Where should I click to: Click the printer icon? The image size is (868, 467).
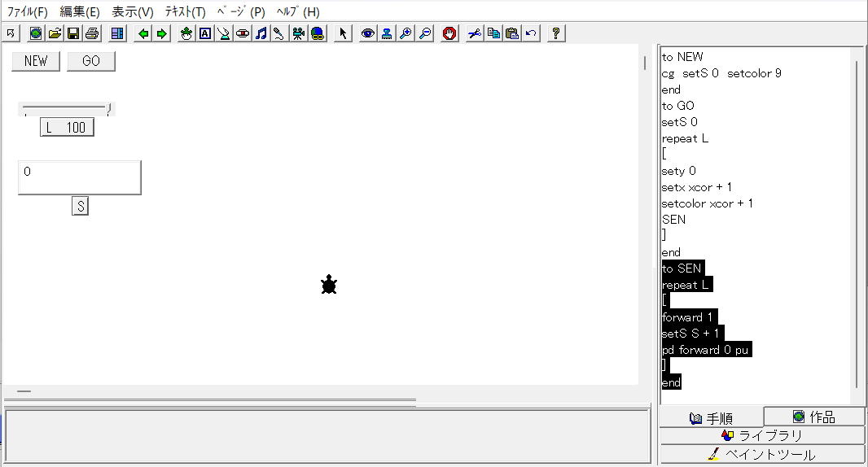coord(92,33)
